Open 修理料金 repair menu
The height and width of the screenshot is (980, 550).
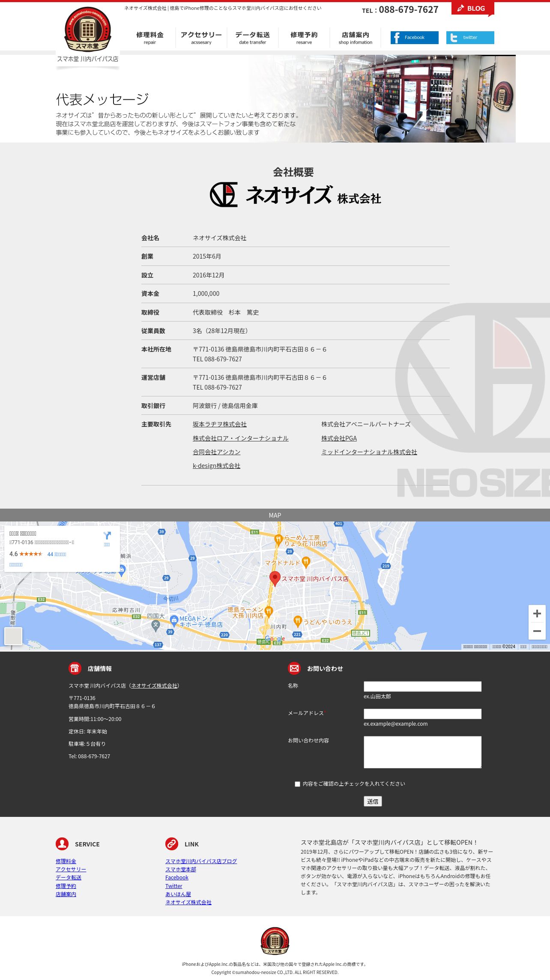[149, 38]
